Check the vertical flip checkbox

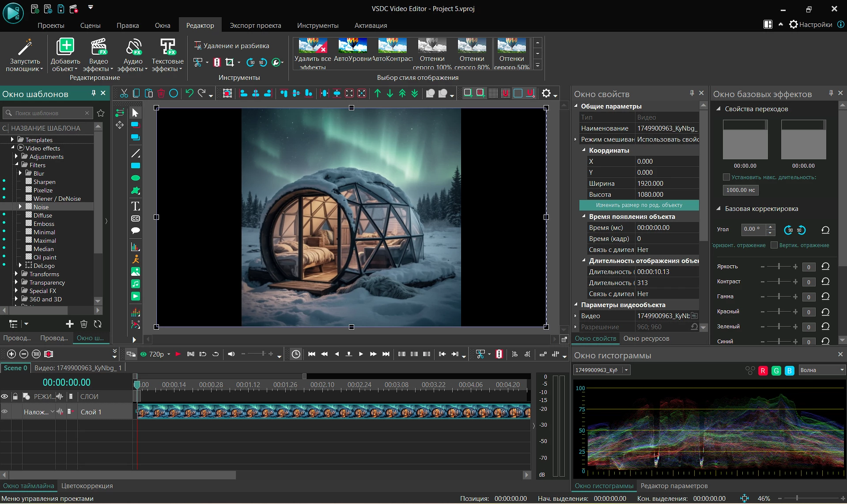point(774,245)
